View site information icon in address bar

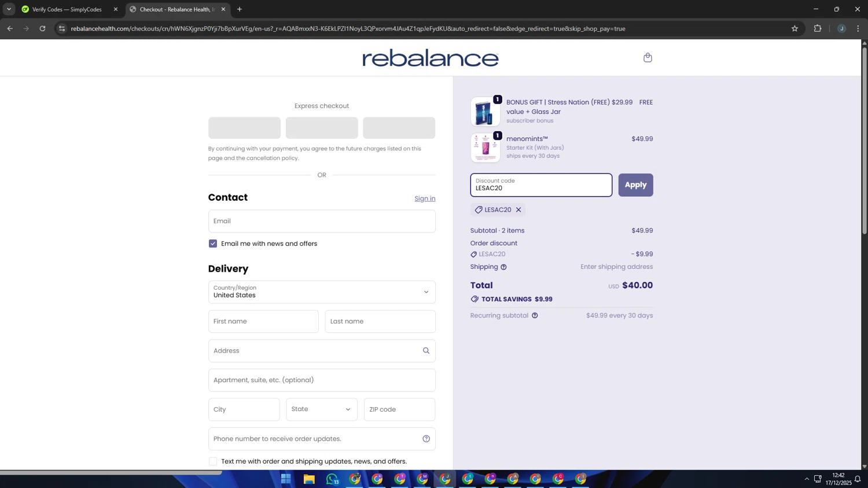pos(62,28)
